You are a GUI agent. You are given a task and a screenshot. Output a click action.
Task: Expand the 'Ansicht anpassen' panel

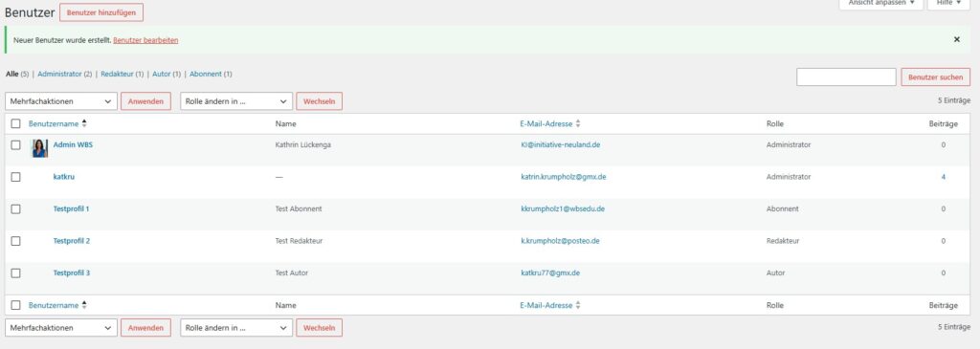coord(880,3)
